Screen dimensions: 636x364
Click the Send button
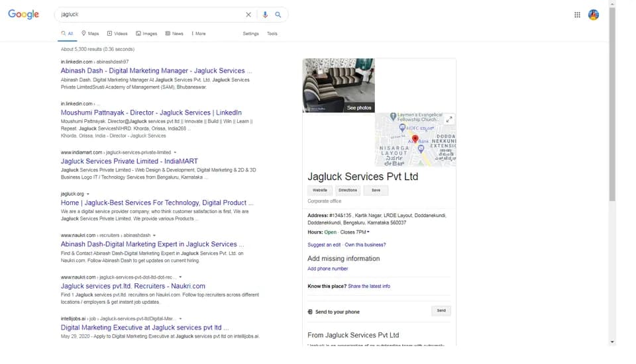point(441,310)
